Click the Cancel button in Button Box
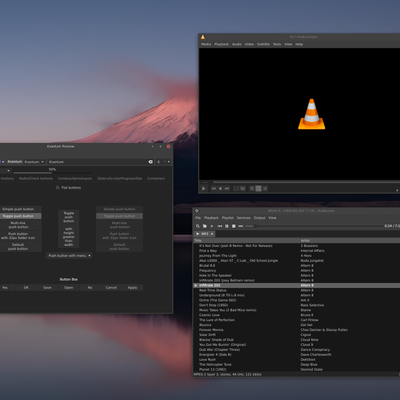Viewport: 400px width, 400px height. tap(111, 287)
